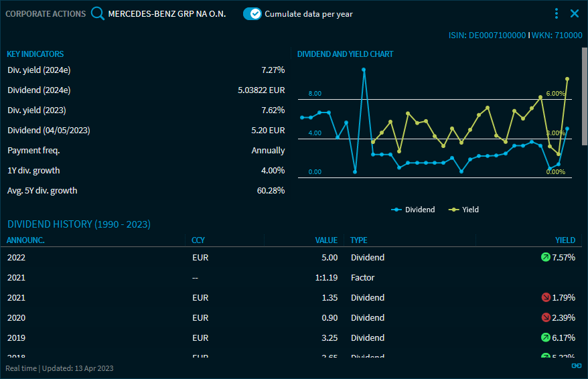Screen dimensions: 588x379
Task: Click the search magnifier icon
Action: coord(98,13)
